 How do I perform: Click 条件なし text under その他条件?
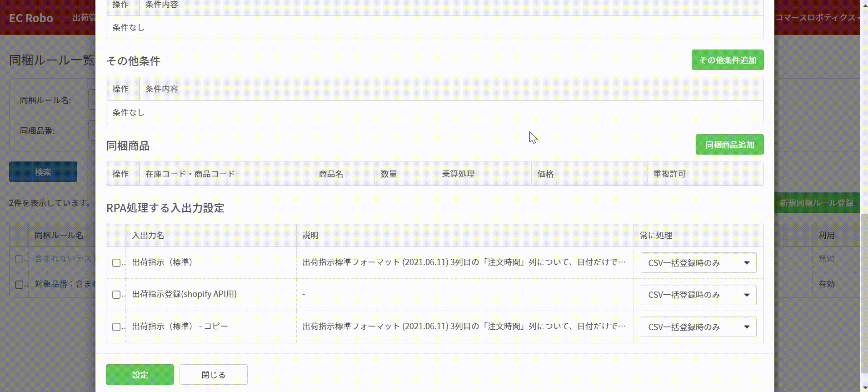tap(129, 112)
